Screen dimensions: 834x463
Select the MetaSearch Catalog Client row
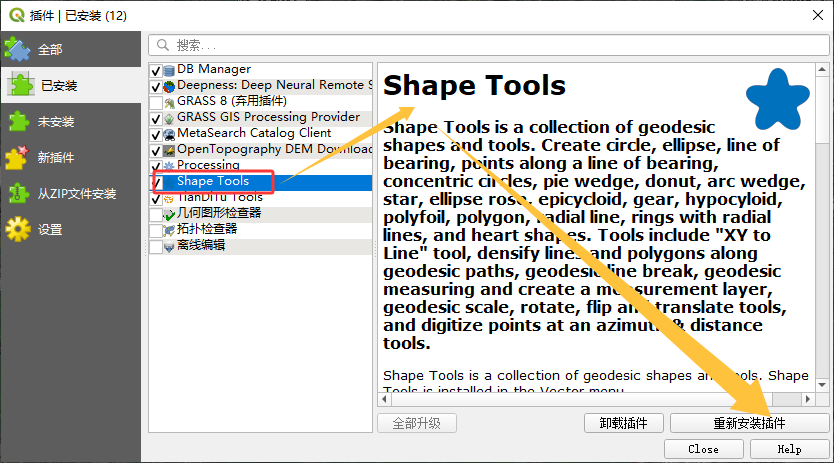pos(261,134)
